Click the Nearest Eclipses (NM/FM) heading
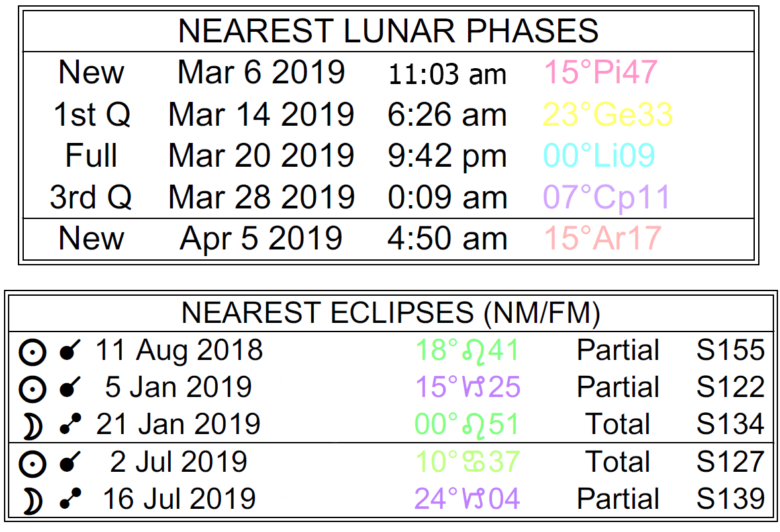This screenshot has height=532, width=780. point(391,313)
